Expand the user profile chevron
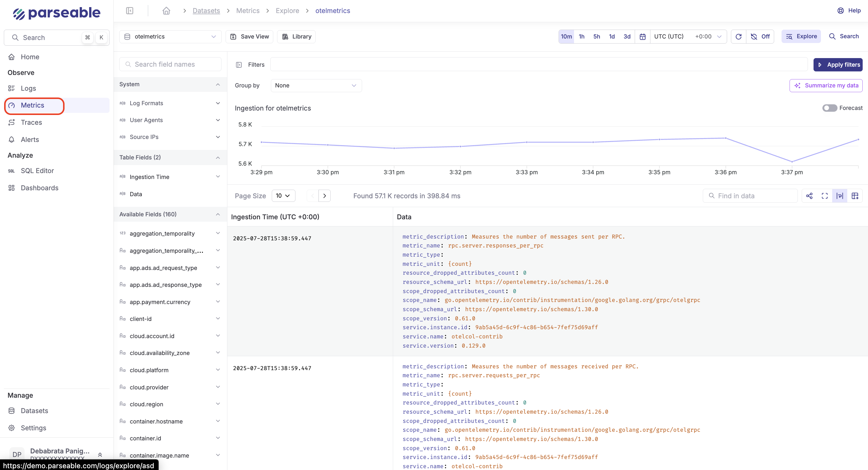The image size is (868, 470). pos(100,455)
